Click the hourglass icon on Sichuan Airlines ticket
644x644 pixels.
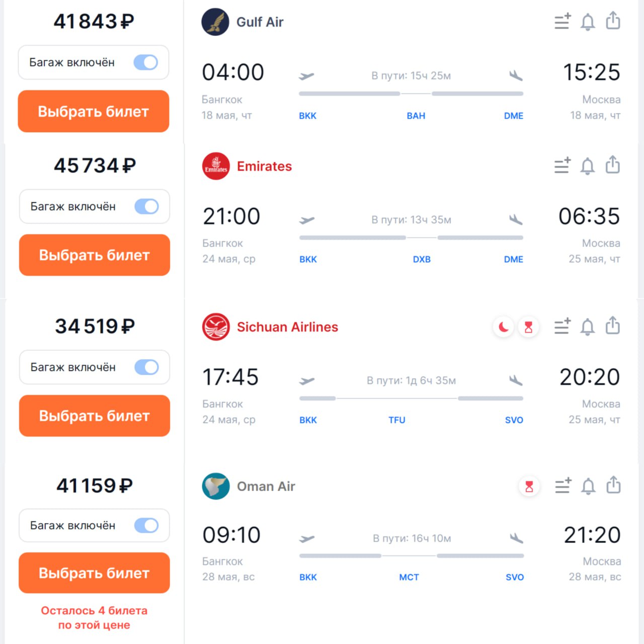(528, 328)
